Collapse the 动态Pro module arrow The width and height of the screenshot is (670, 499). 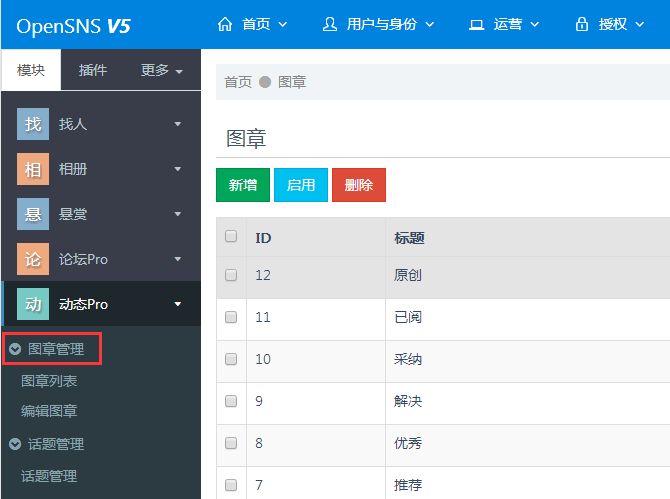pos(178,304)
